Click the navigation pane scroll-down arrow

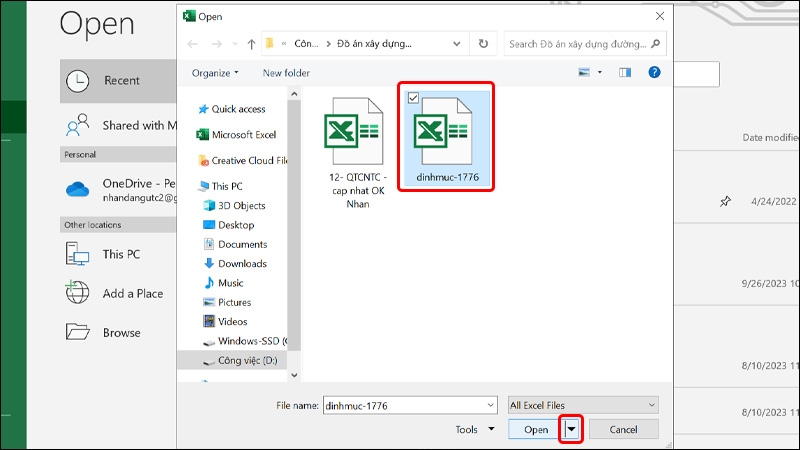tap(294, 376)
